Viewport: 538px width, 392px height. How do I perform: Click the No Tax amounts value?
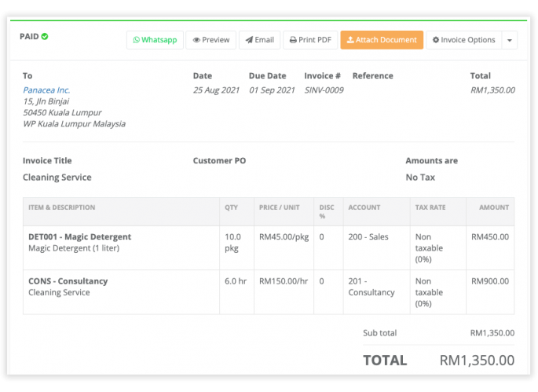click(x=420, y=177)
